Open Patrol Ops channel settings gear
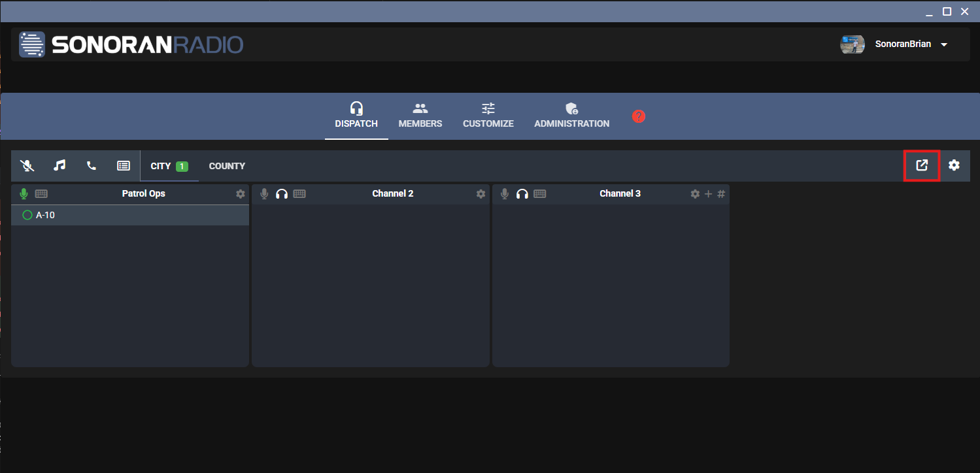 (x=240, y=194)
